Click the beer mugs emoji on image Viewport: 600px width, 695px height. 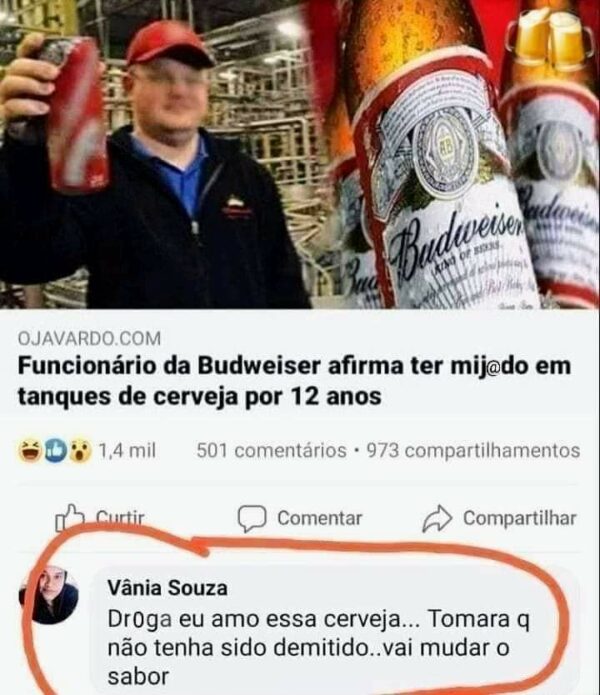[x=551, y=41]
